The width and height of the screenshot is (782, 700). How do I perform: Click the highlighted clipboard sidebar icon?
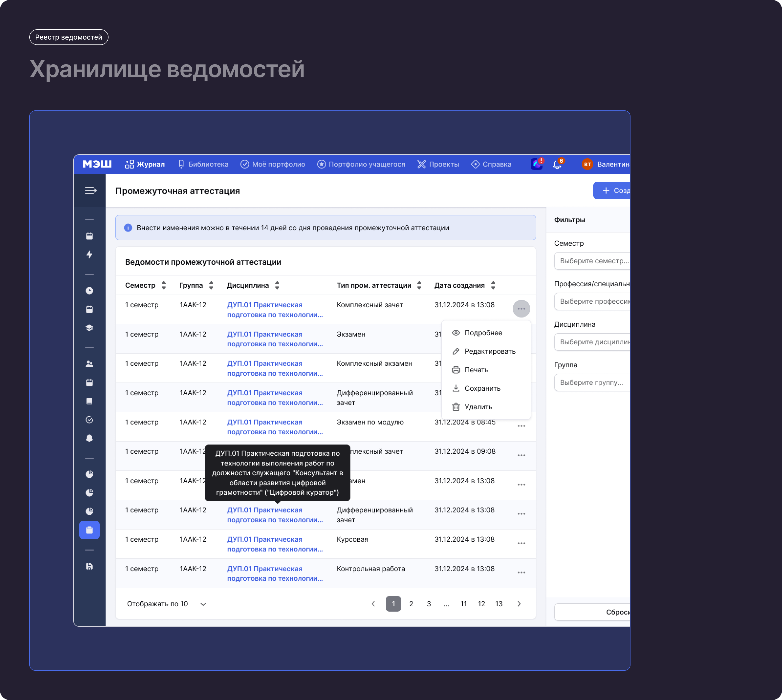click(x=89, y=530)
